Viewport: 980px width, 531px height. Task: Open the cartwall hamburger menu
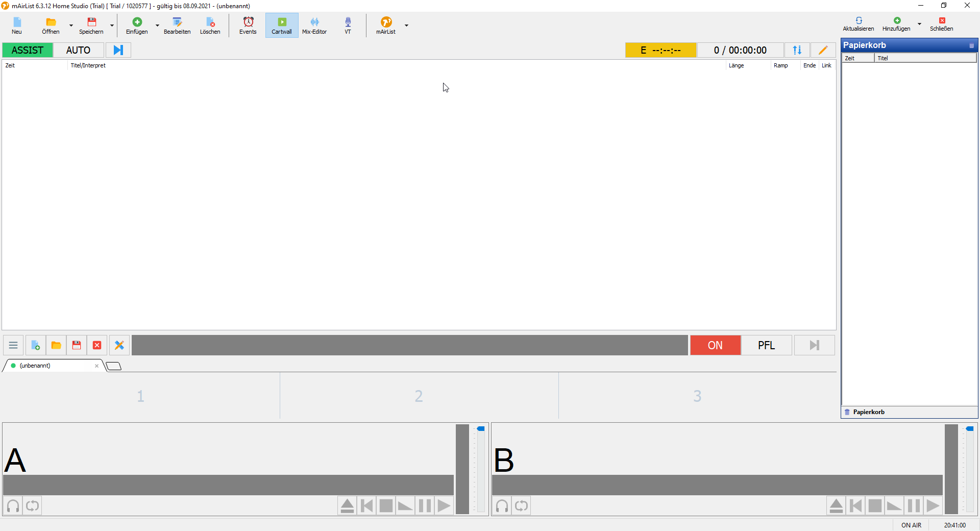pos(13,346)
